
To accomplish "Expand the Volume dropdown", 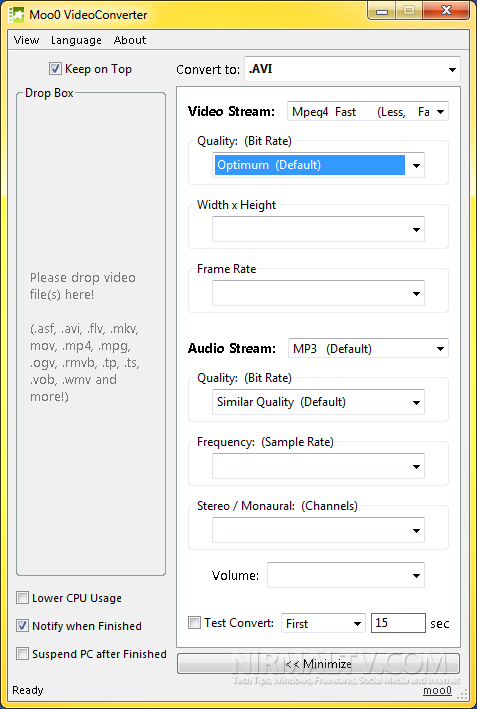I will pyautogui.click(x=346, y=575).
